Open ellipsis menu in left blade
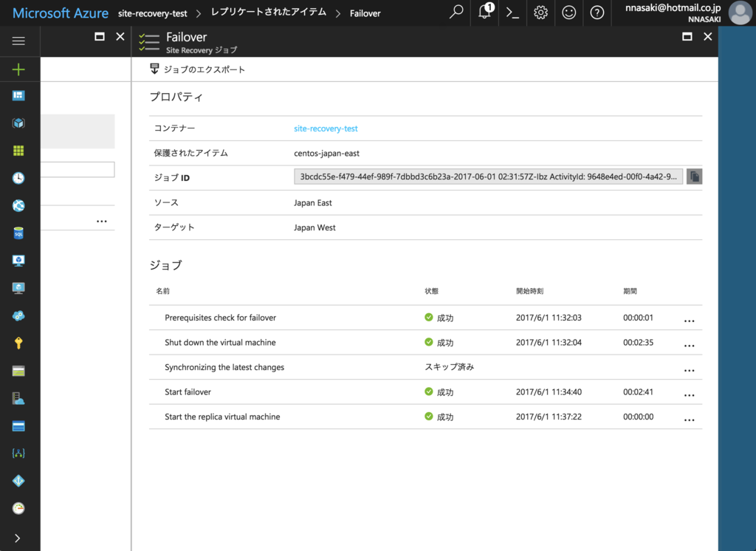Image resolution: width=756 pixels, height=551 pixels. coord(102,221)
